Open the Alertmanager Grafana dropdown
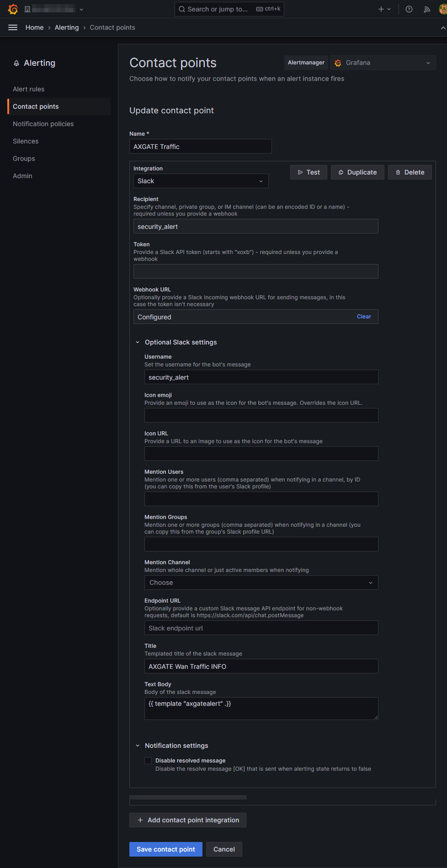 (x=383, y=63)
